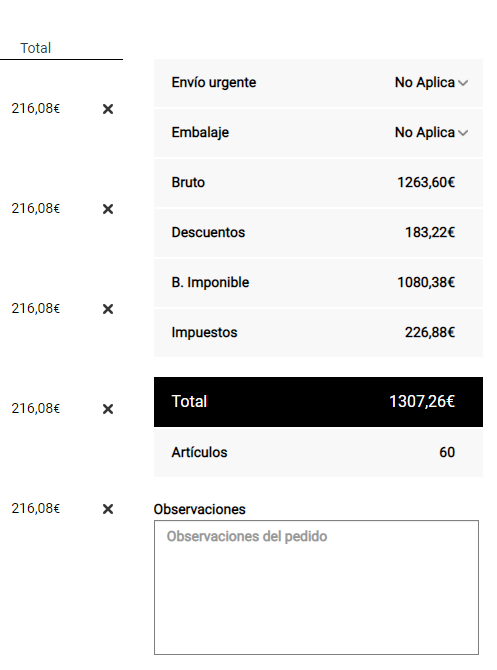The width and height of the screenshot is (497, 670).
Task: Click the black Total 1307,26€ bar
Action: (x=318, y=402)
